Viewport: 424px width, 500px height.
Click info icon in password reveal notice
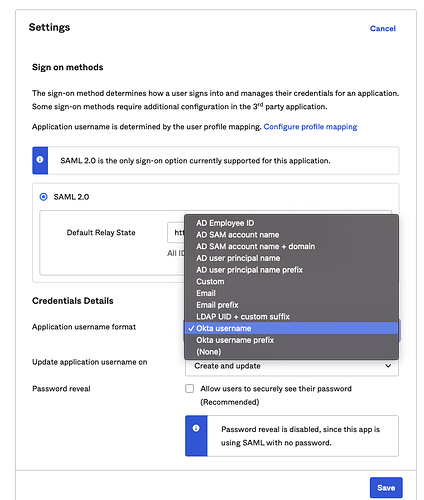pos(196,428)
